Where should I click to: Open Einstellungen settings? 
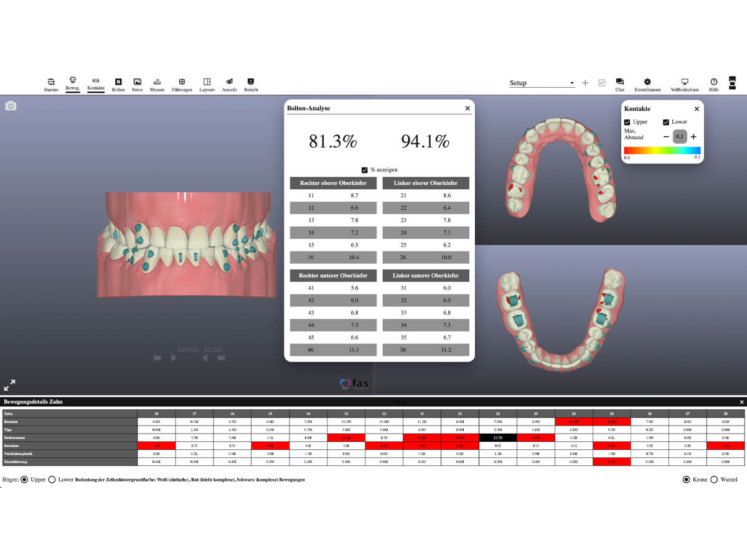click(647, 85)
